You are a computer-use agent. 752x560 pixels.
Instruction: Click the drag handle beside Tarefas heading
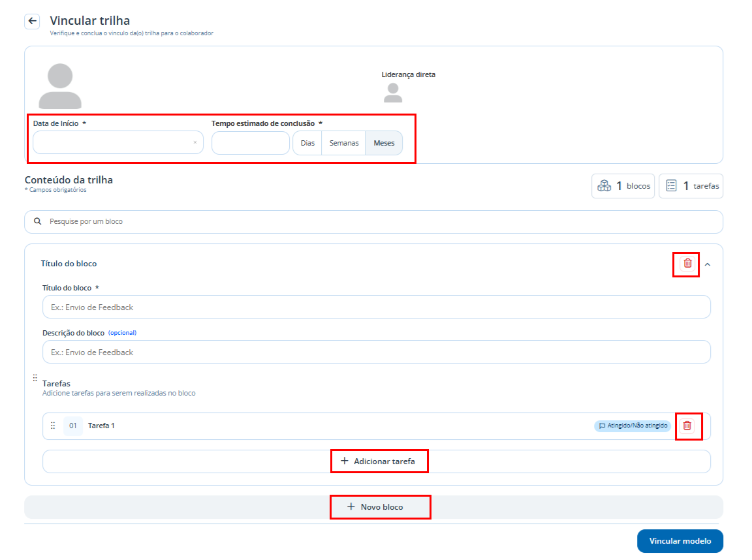tap(35, 378)
